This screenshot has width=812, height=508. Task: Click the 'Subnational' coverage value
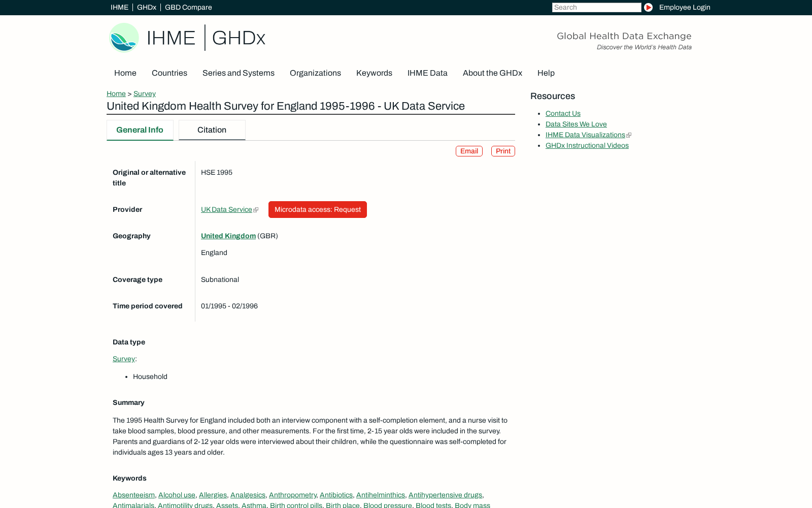click(x=220, y=279)
